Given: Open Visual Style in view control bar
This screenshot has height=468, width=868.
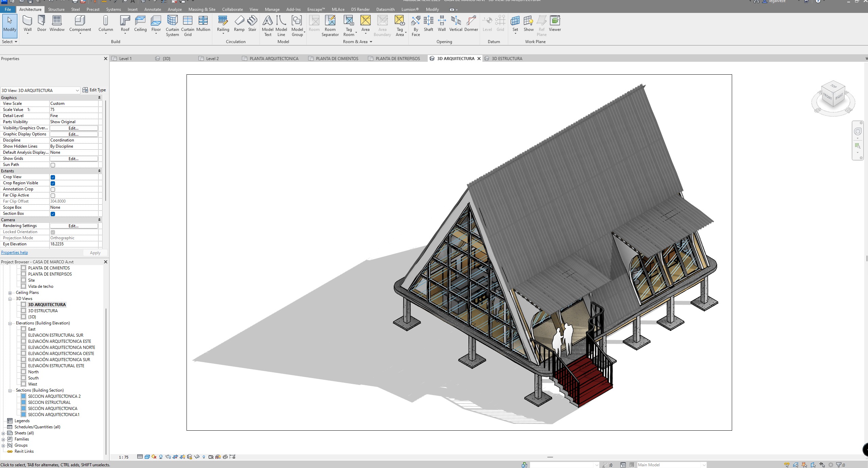Looking at the screenshot, I should click(147, 457).
